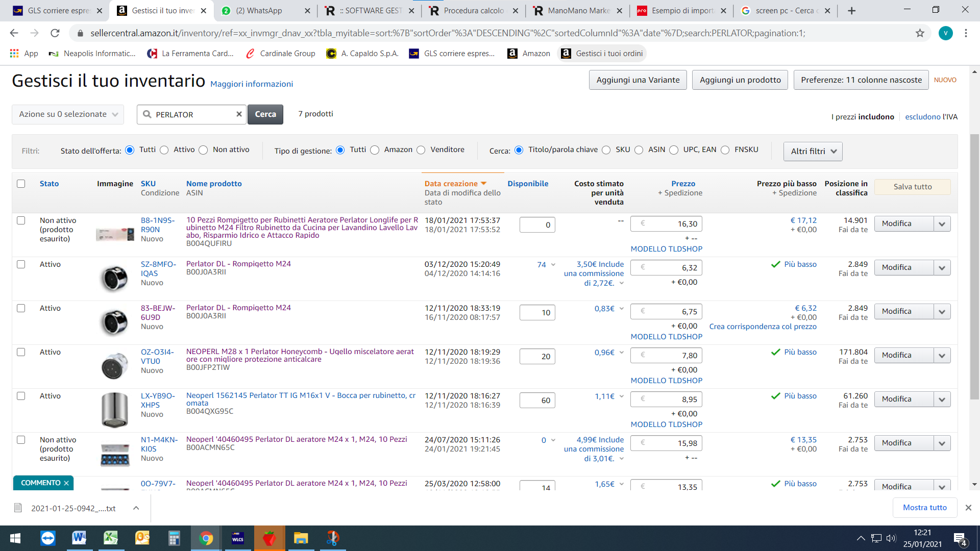Tick the select-all checkbox in table header
Image resolution: width=980 pixels, height=551 pixels.
(x=21, y=184)
